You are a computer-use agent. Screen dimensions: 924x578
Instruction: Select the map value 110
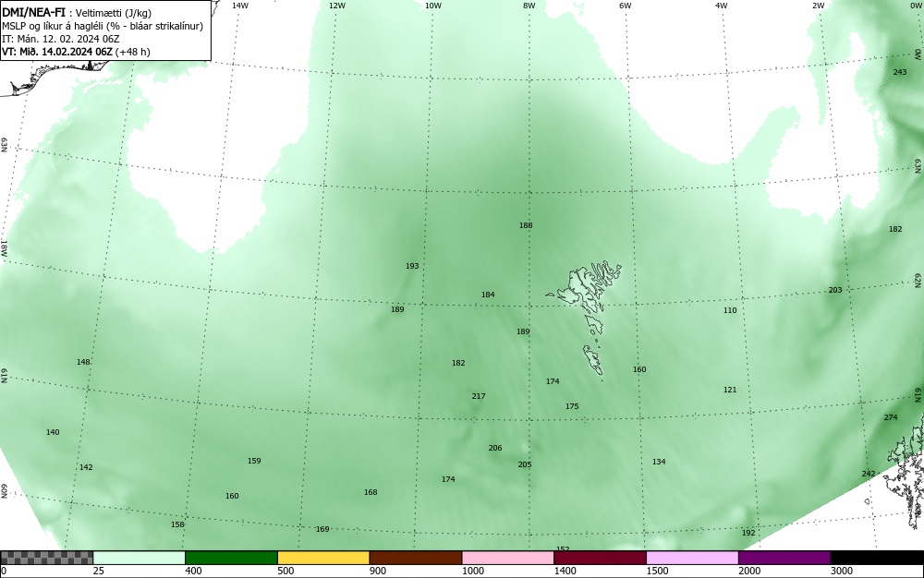pyautogui.click(x=730, y=310)
